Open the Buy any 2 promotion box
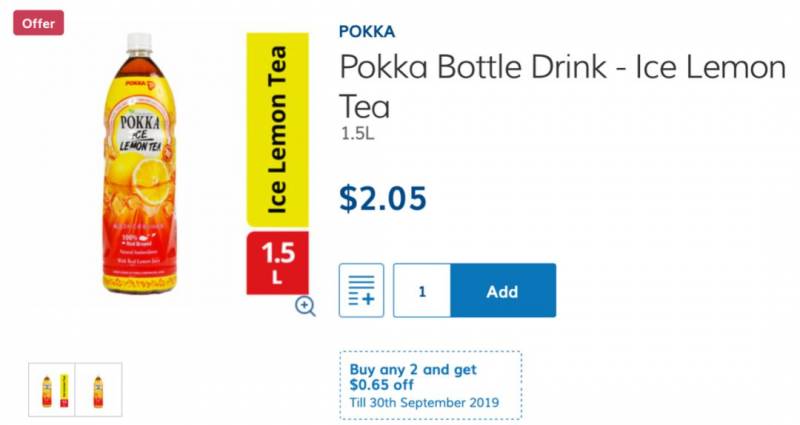The image size is (800, 425). (430, 385)
